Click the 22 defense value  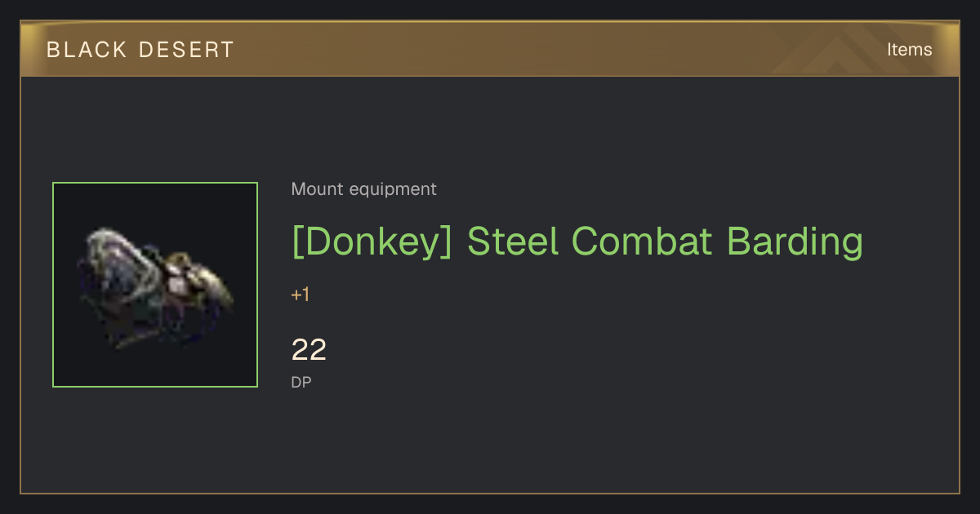point(309,350)
